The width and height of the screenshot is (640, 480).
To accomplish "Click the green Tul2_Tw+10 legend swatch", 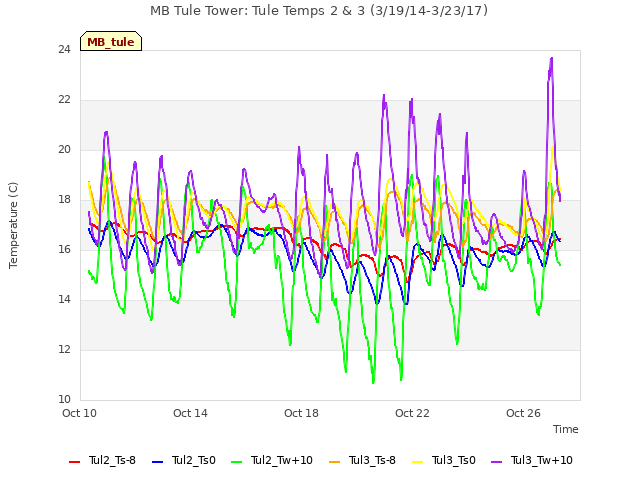I will tap(237, 462).
